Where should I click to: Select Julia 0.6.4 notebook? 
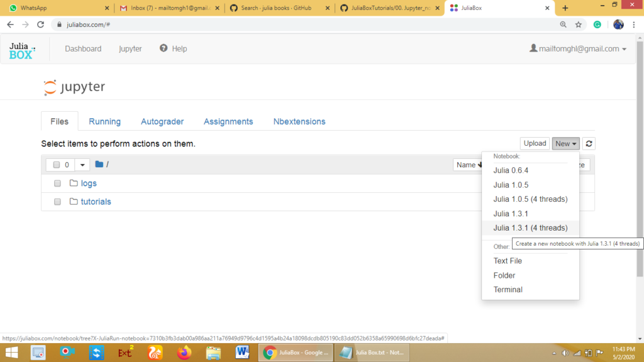click(530, 170)
